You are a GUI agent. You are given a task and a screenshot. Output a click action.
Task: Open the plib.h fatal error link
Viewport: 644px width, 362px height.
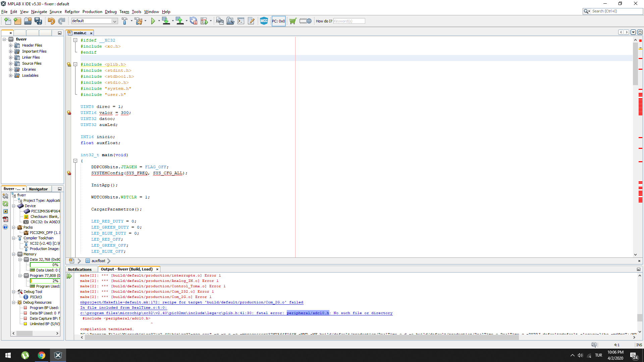coord(236,313)
